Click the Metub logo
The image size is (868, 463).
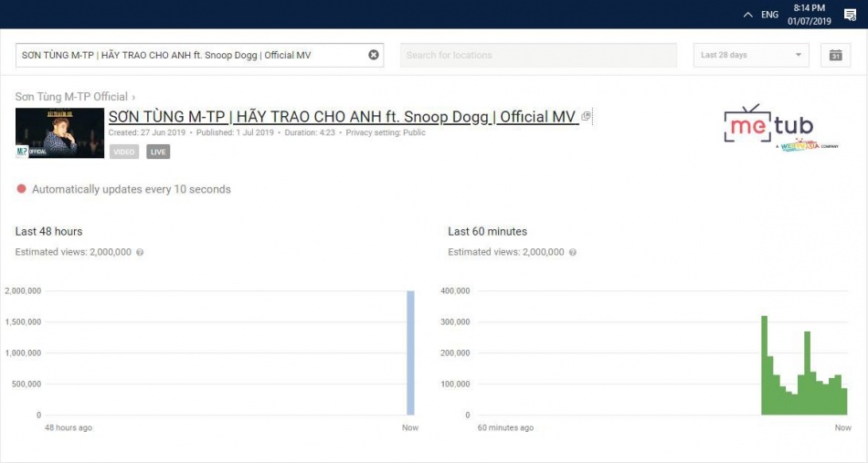780,127
